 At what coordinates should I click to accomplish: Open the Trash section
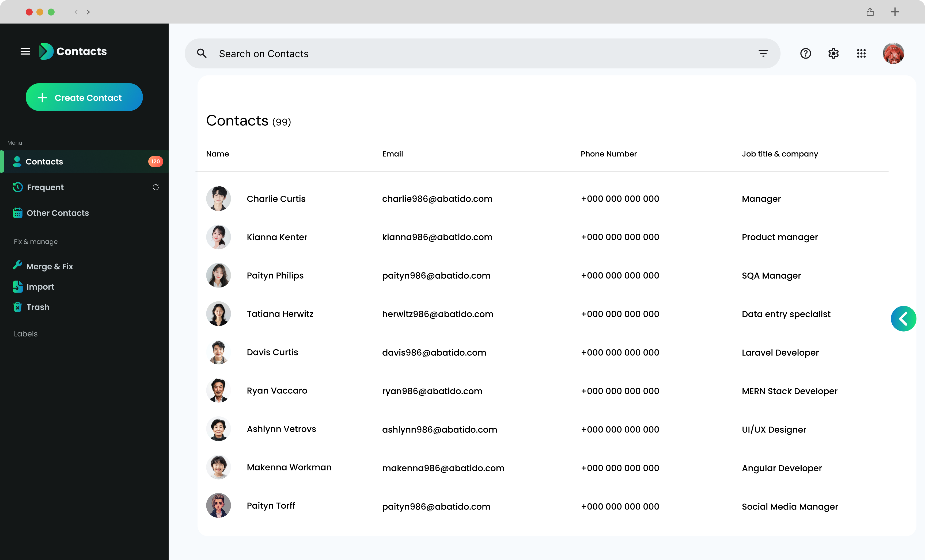click(37, 307)
